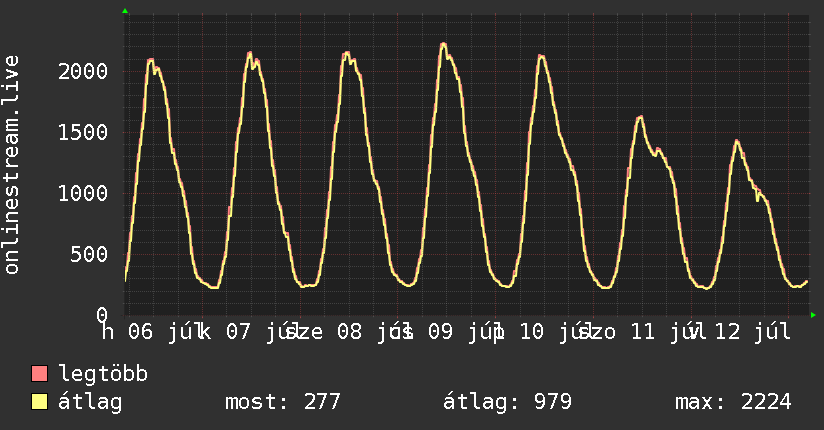The image size is (824, 430).
Task: Click the 06 júl date label
Action: (164, 332)
